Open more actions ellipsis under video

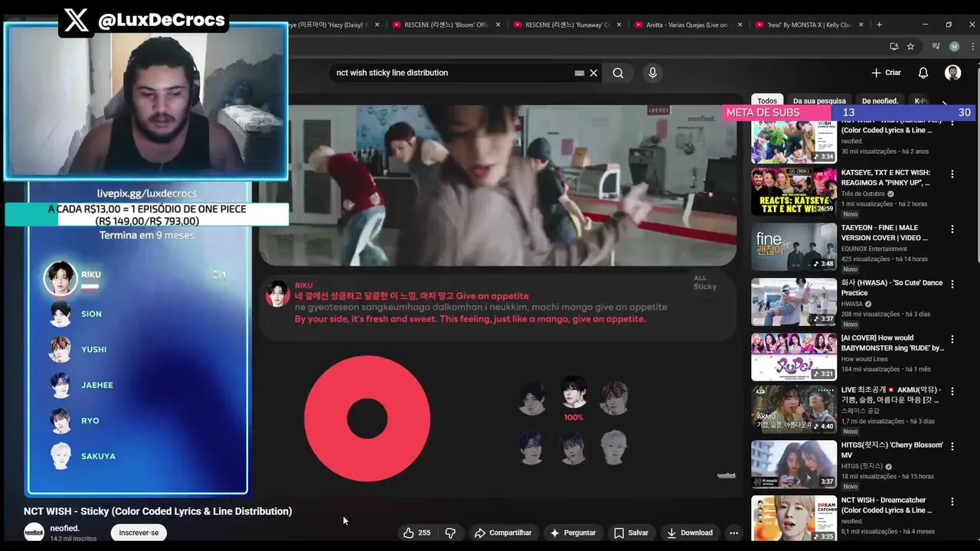tap(733, 533)
